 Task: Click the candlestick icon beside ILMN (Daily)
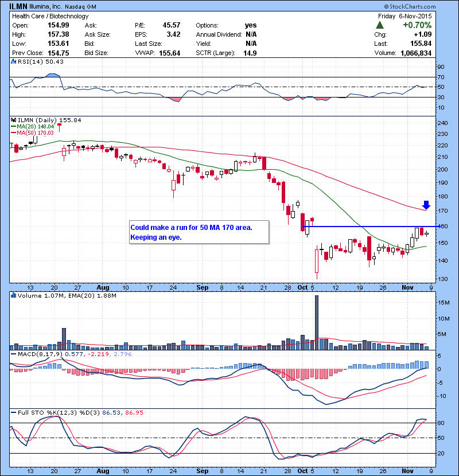tap(13, 120)
